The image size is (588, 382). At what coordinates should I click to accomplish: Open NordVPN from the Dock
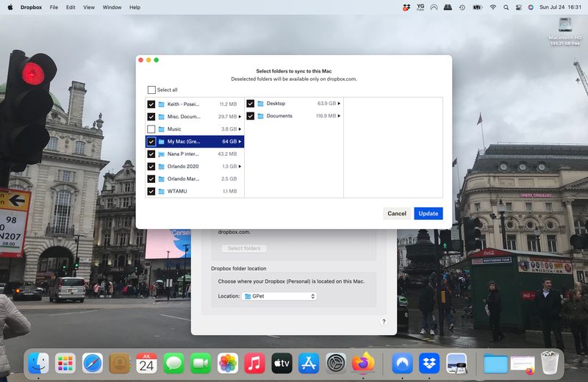click(401, 363)
